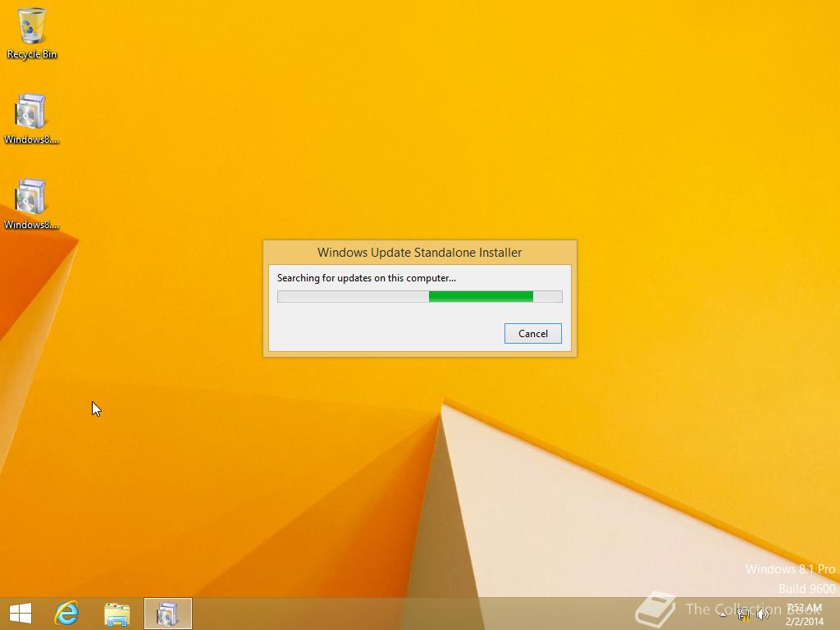The width and height of the screenshot is (840, 630).
Task: Click the 'Searching for updates on this computer...' text
Action: coord(367,278)
